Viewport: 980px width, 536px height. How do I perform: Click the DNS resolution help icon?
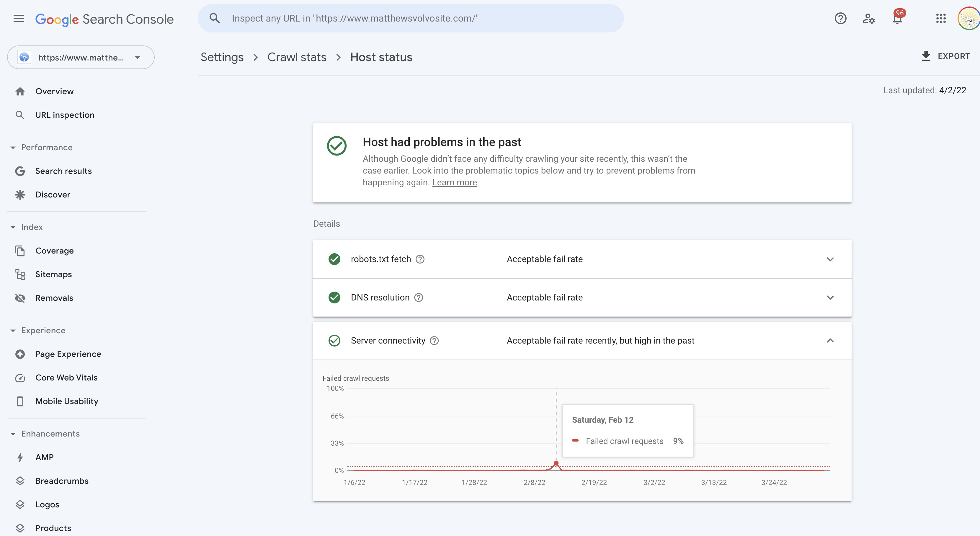point(418,298)
